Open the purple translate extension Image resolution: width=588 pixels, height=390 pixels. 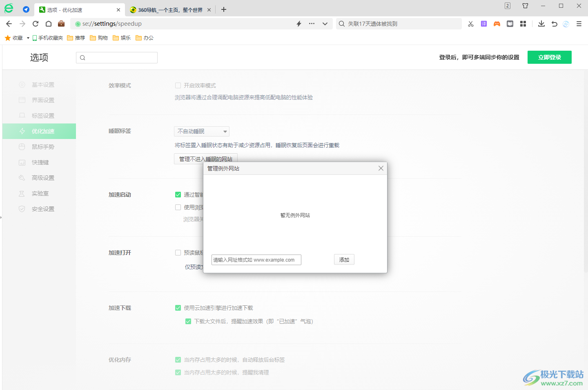click(484, 24)
